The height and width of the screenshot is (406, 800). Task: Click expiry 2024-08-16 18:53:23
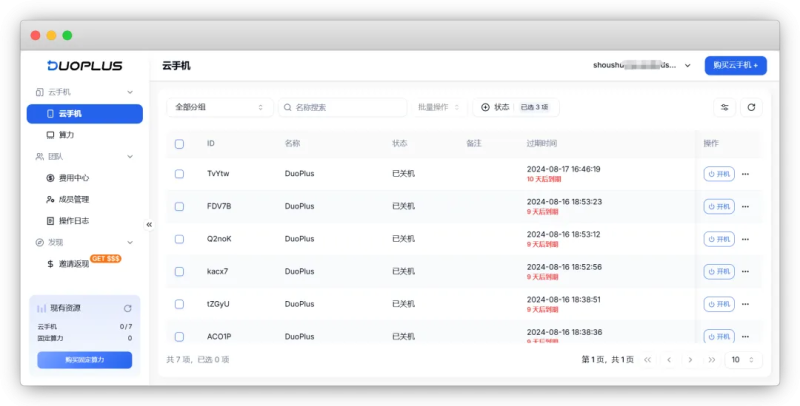[x=564, y=201]
